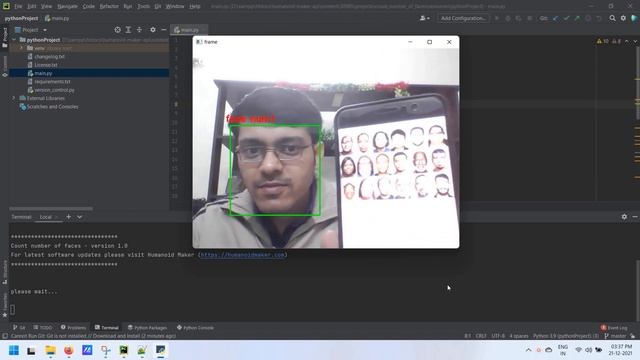Click the Debug bug icon
The height and width of the screenshot is (360, 640).
pos(508,18)
